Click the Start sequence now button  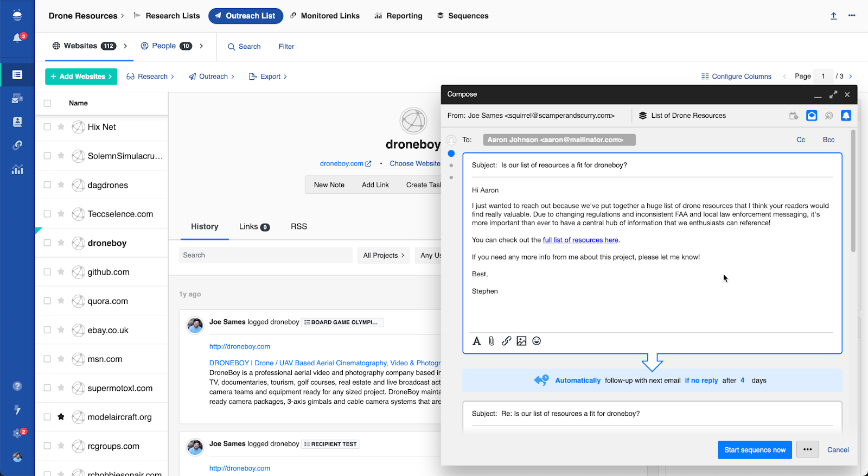tap(755, 450)
